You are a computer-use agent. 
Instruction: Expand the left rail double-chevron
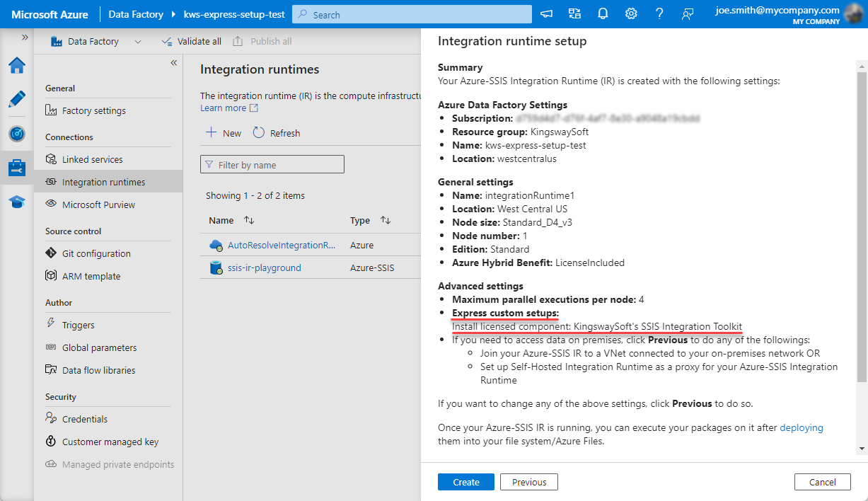(x=25, y=37)
